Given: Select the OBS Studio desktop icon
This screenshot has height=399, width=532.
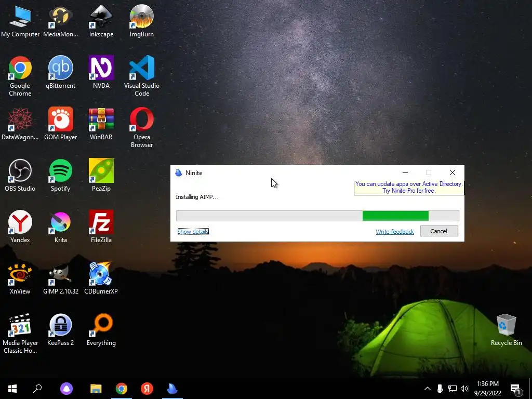Looking at the screenshot, I should [20, 175].
